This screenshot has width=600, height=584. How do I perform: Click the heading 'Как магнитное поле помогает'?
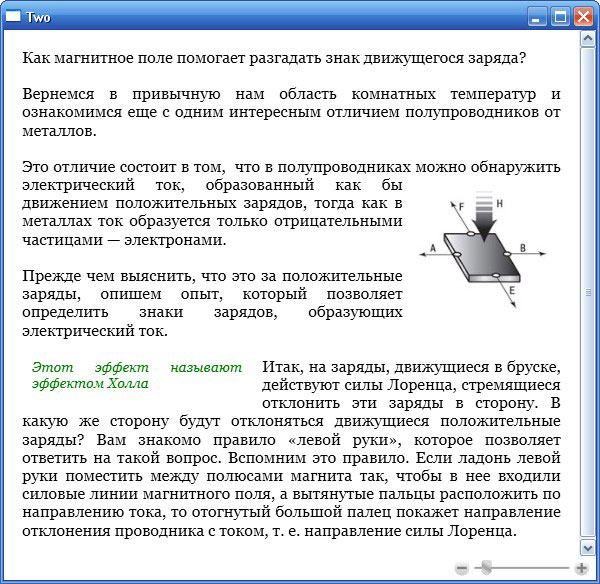coord(134,58)
